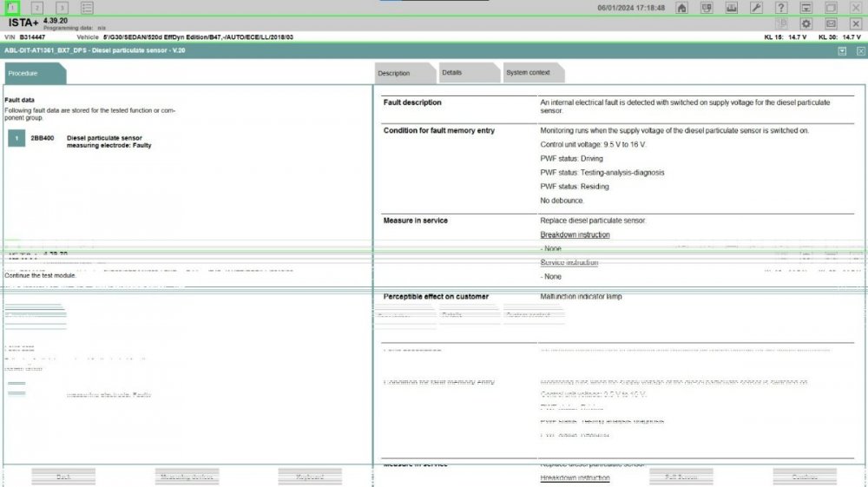Select session 1 in the top bar

(x=13, y=8)
